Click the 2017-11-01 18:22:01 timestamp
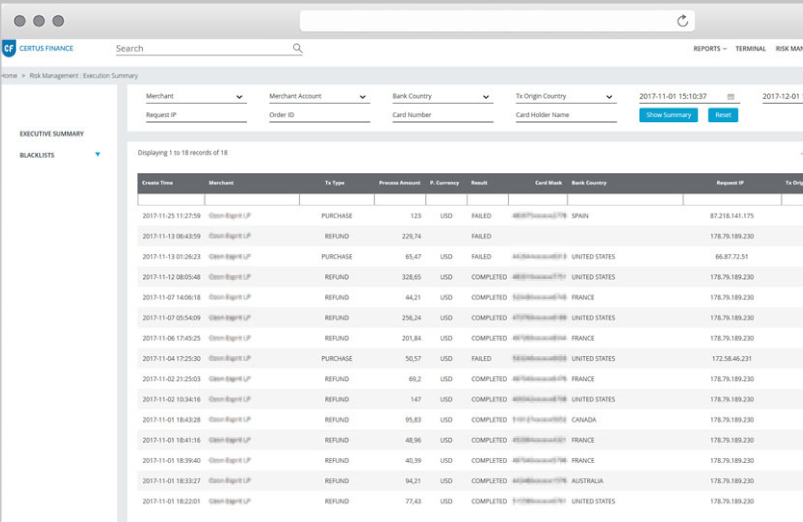 click(171, 502)
